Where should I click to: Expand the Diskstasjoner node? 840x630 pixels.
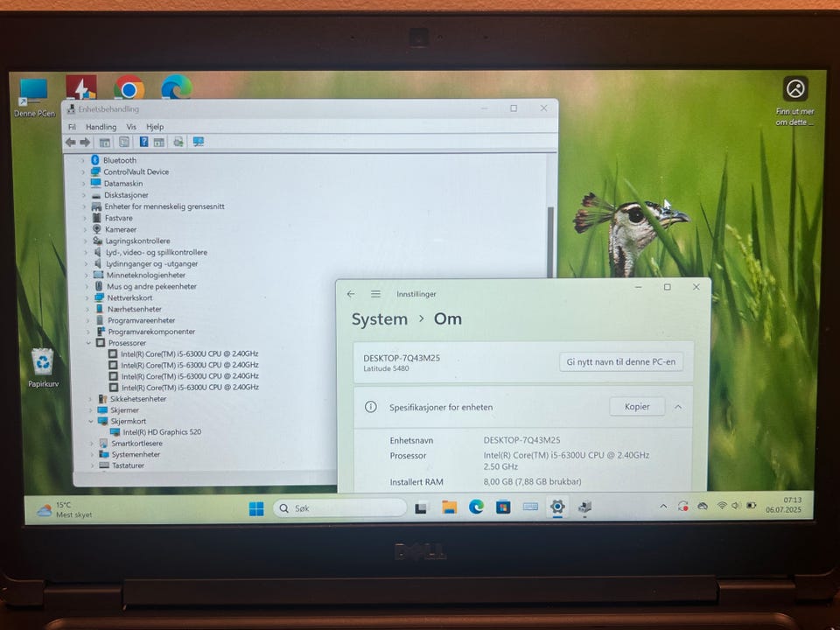point(84,195)
